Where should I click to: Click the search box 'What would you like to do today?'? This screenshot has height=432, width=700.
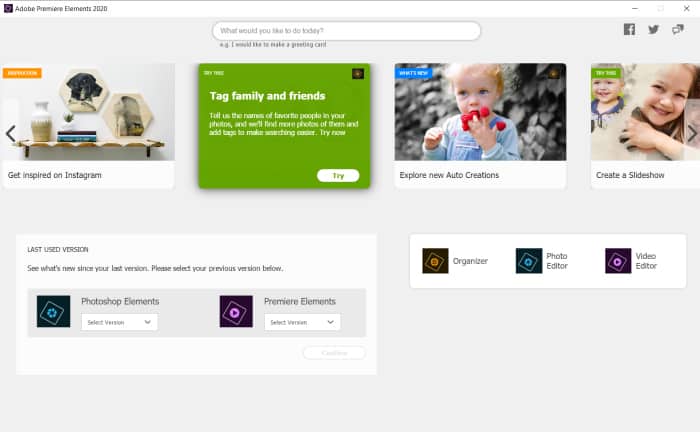point(346,31)
